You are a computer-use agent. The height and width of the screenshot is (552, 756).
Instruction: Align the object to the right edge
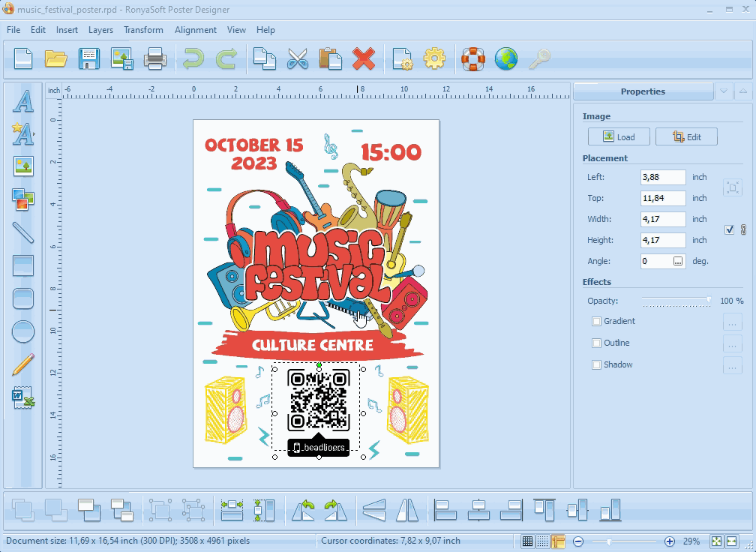click(511, 510)
